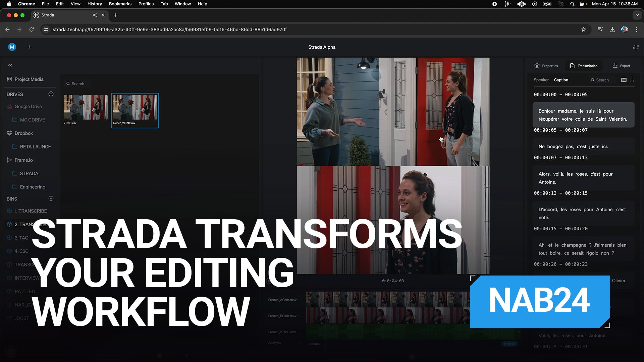Click caption 'Bonjour madame, je suis là pour'
This screenshot has width=644, height=362.
(583, 115)
